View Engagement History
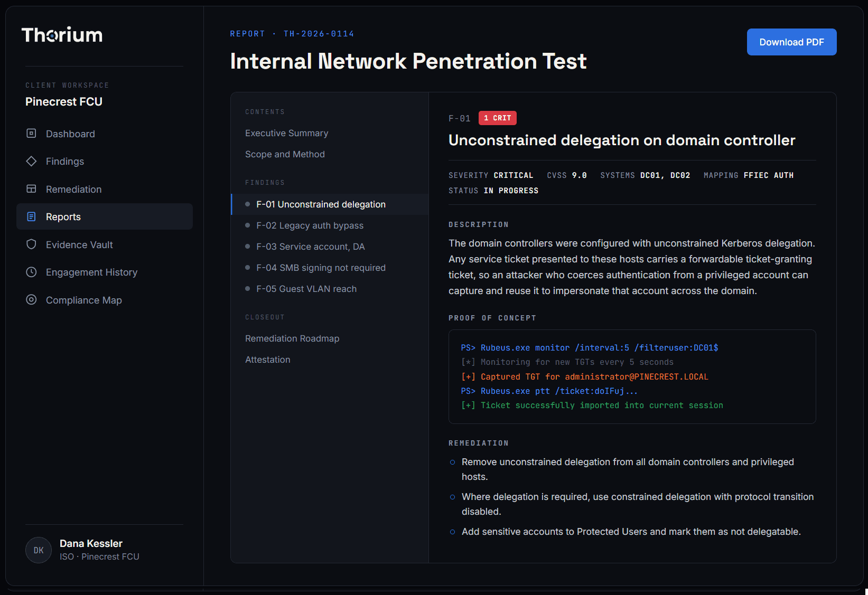868x595 pixels. (105, 272)
